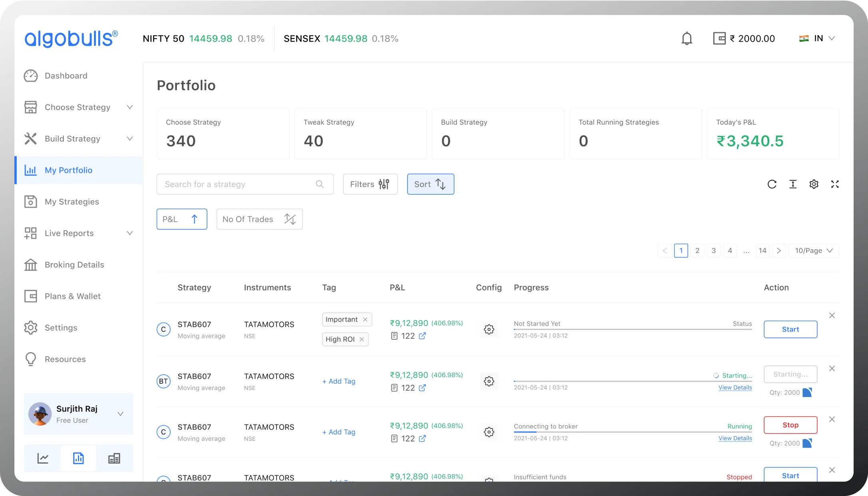Open Resources in sidebar
This screenshot has width=868, height=496.
[x=55, y=359]
